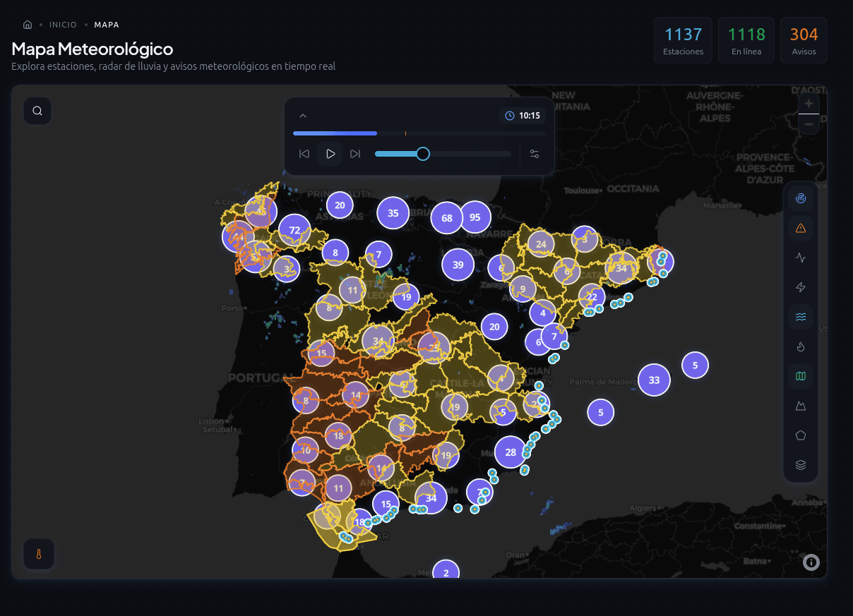Open the station cluster marked 22

[x=592, y=297]
